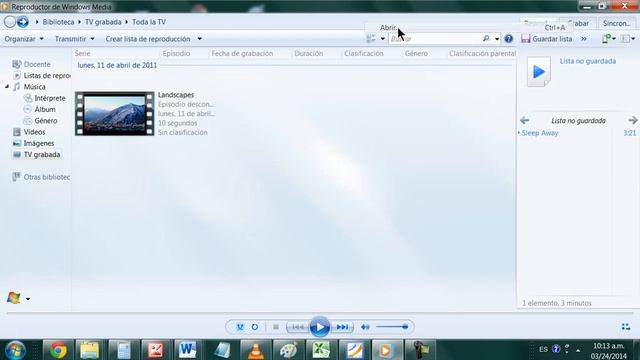Click the search magnifier icon
This screenshot has height=360, width=640.
486,39
